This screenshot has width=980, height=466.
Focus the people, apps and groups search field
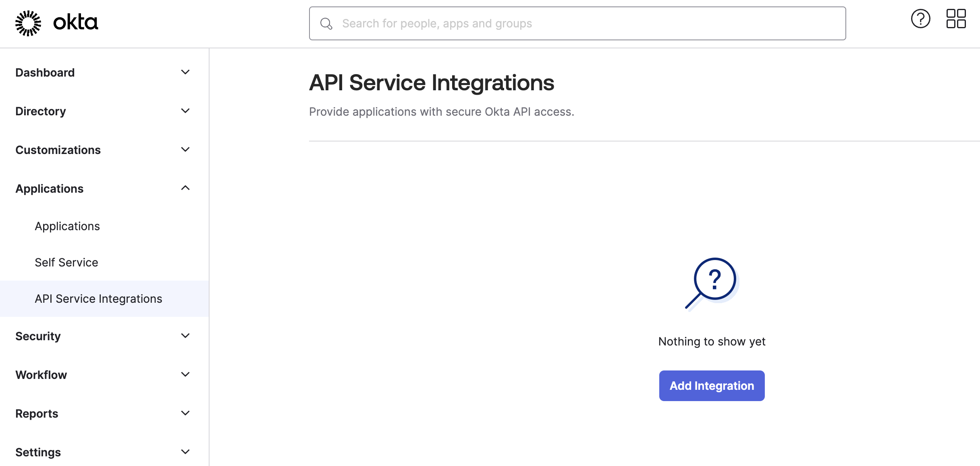[577, 23]
